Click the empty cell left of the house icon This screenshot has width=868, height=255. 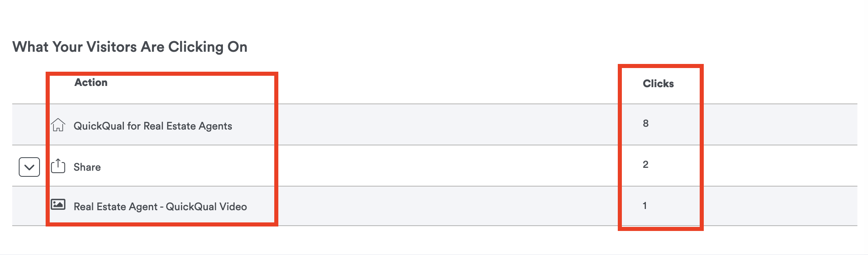coord(29,125)
